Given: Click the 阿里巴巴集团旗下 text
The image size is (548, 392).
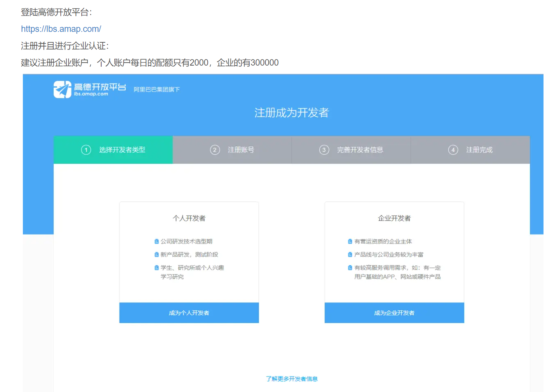Looking at the screenshot, I should [x=157, y=90].
